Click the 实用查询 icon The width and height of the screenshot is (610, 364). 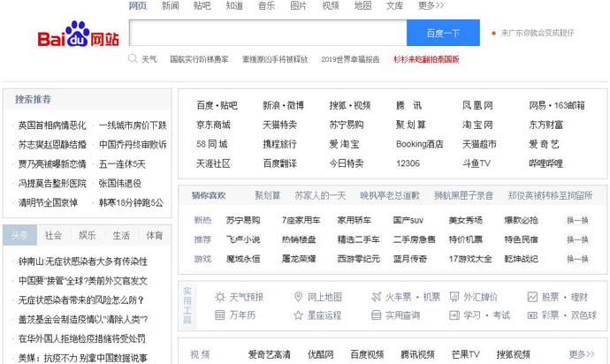[x=377, y=315]
